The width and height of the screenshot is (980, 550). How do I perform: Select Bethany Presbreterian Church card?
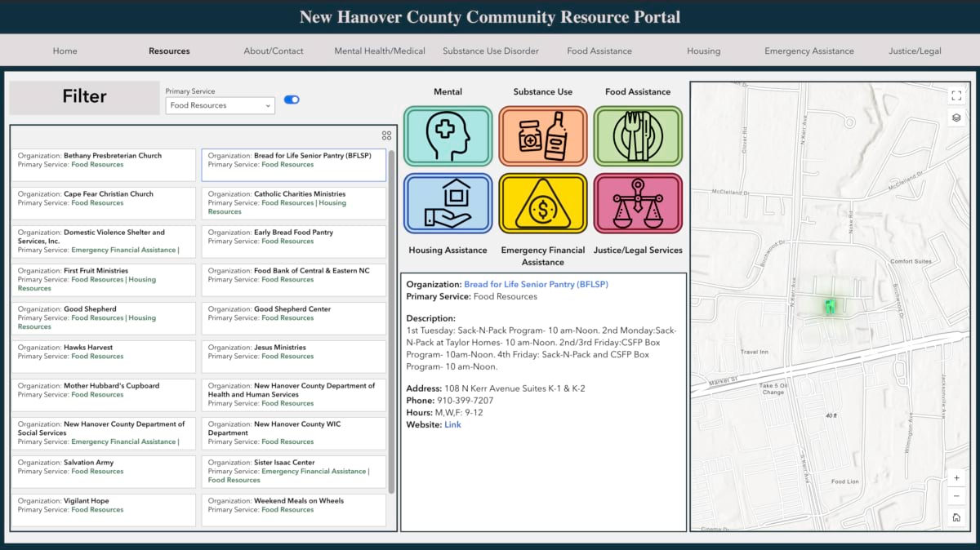pos(104,165)
